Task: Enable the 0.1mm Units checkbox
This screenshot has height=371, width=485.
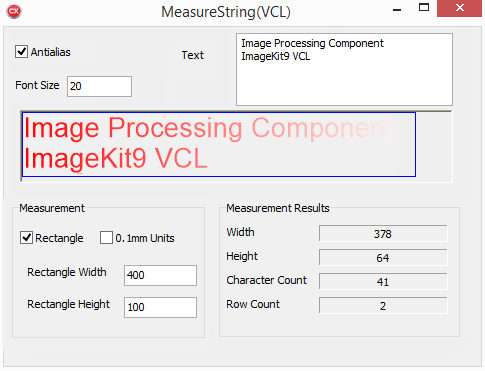Action: (x=106, y=238)
